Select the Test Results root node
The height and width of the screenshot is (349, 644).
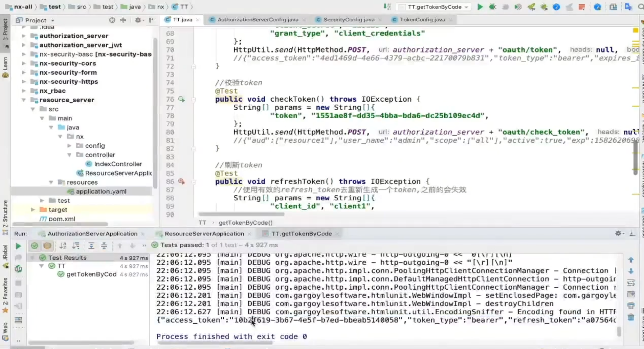tap(67, 258)
